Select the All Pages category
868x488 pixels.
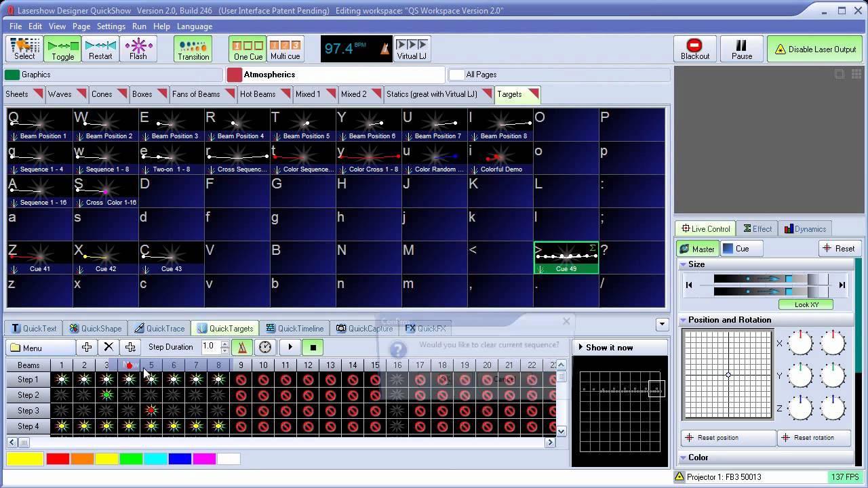[x=559, y=75]
